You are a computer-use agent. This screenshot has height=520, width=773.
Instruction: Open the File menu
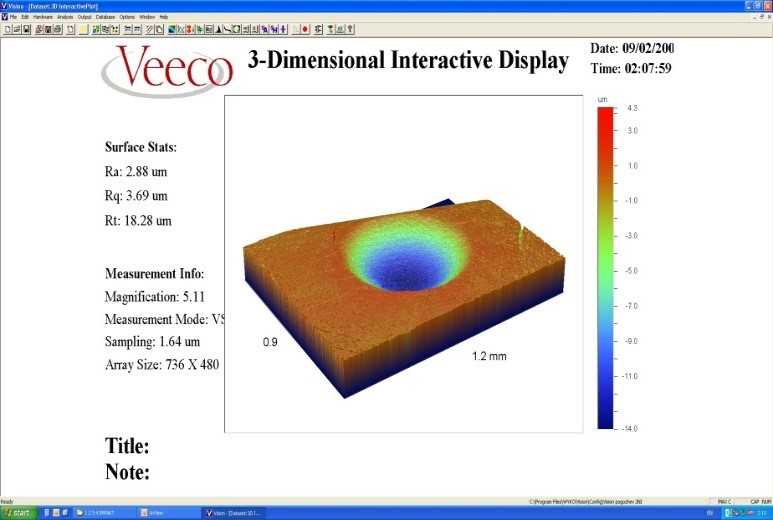coord(13,17)
